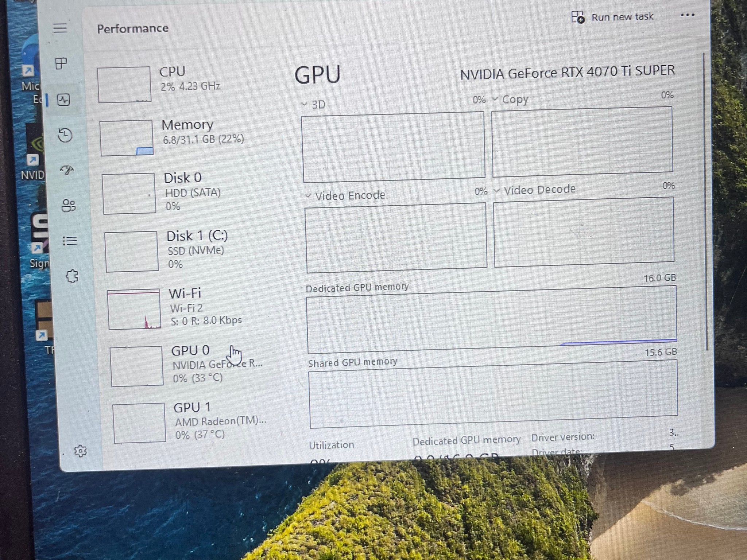Click the '0% (33 °C)' GPU 0 value
The height and width of the screenshot is (560, 747).
point(197,378)
